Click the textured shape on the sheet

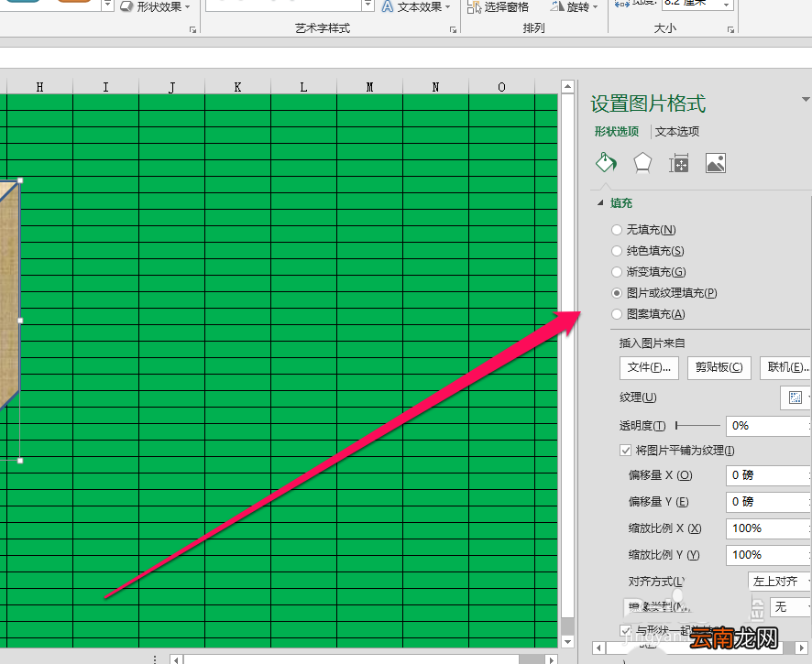click(x=7, y=295)
